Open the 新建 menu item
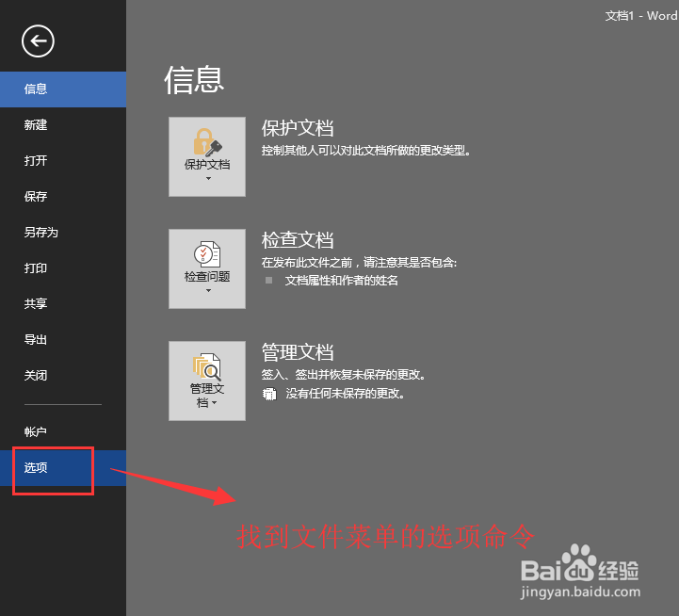The height and width of the screenshot is (616, 679). coord(63,125)
